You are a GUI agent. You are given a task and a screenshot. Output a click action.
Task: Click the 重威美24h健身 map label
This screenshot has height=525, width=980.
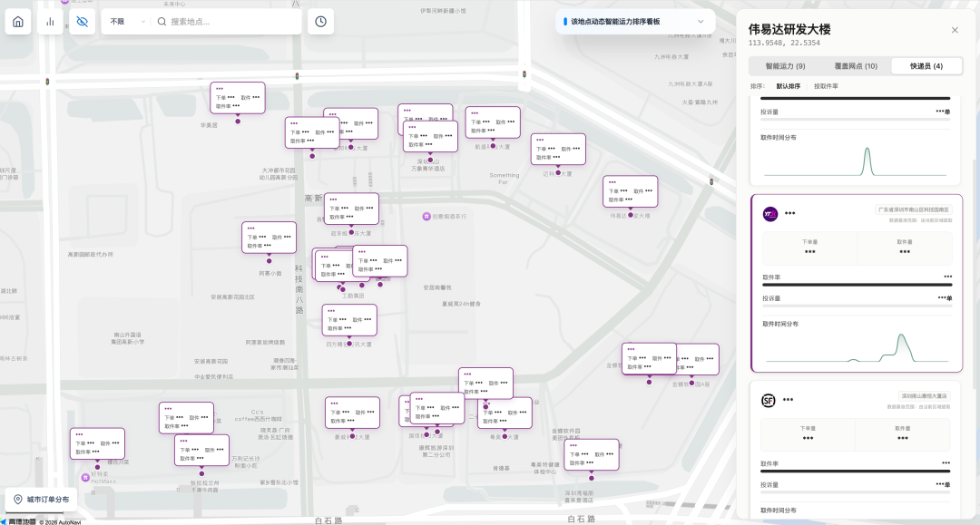pos(461,304)
